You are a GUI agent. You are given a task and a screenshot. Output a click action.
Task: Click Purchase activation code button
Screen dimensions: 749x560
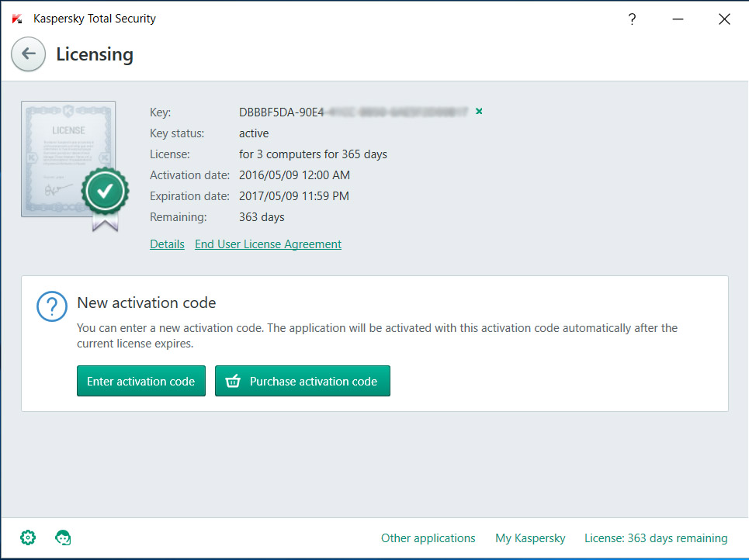(x=303, y=381)
